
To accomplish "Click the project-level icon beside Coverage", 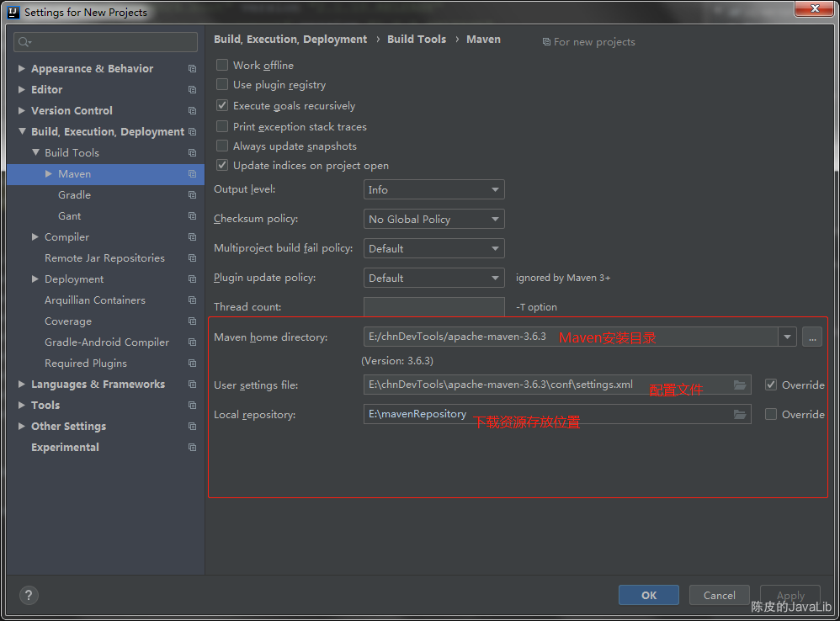I will [192, 321].
